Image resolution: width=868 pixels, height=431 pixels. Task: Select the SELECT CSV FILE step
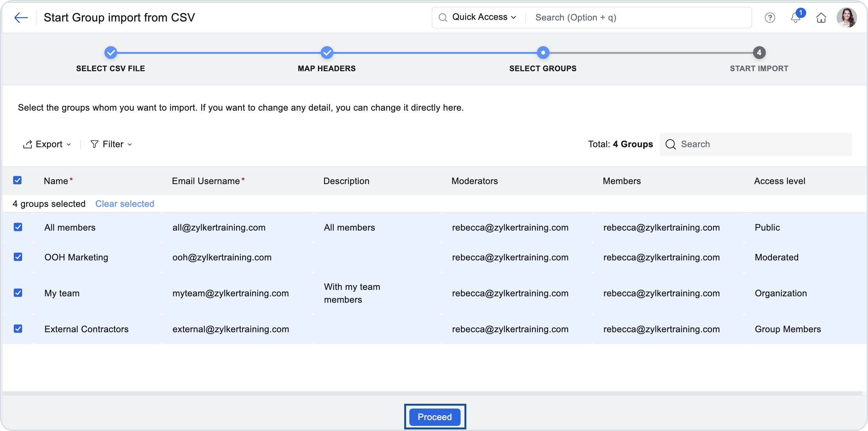coord(111,53)
